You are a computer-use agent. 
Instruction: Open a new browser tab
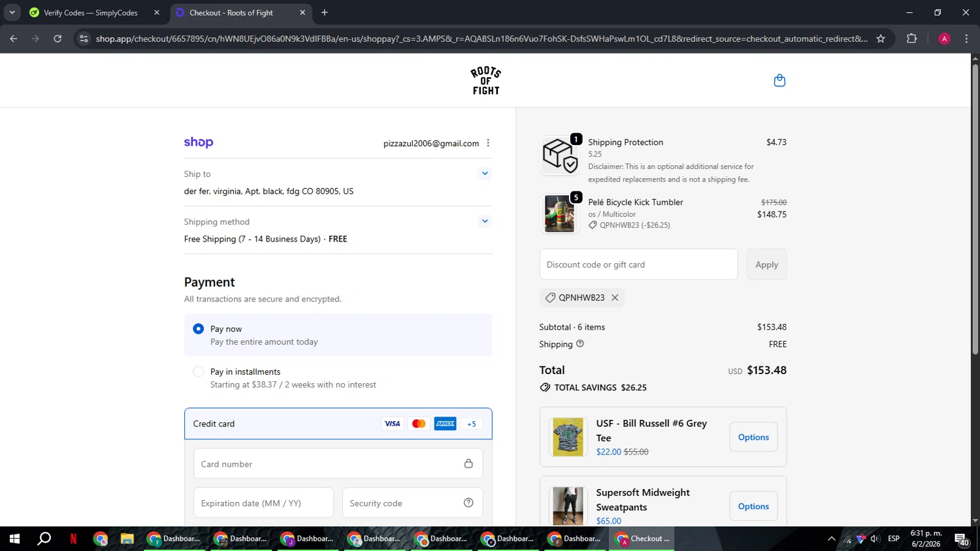pos(325,12)
